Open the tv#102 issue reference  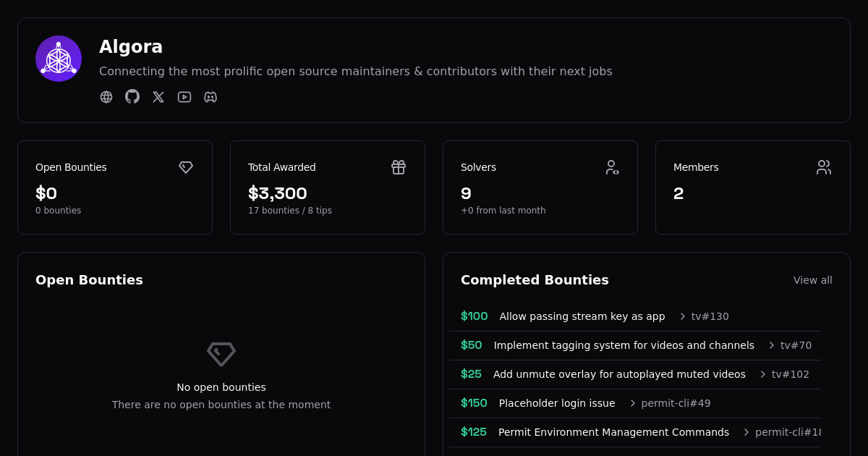790,374
